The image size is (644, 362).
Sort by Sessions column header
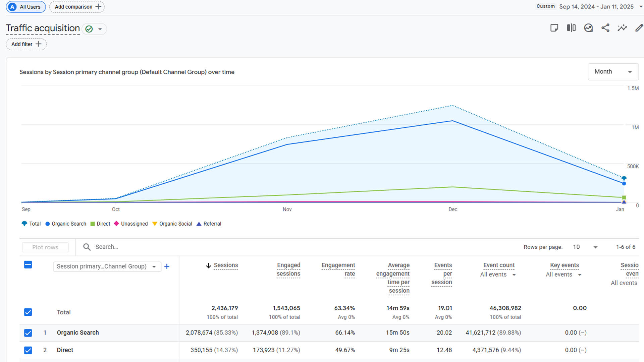tap(226, 265)
